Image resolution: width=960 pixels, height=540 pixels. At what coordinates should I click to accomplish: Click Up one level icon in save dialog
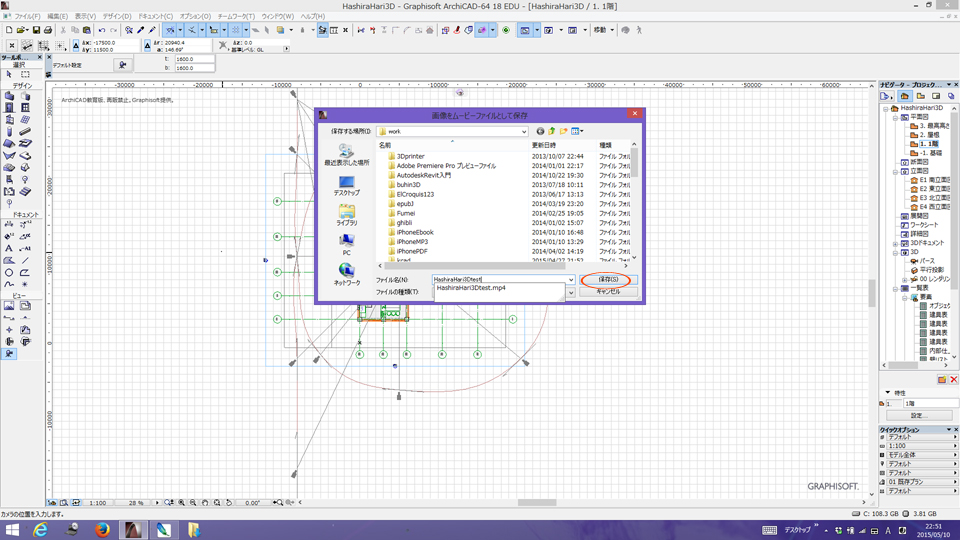pyautogui.click(x=552, y=131)
